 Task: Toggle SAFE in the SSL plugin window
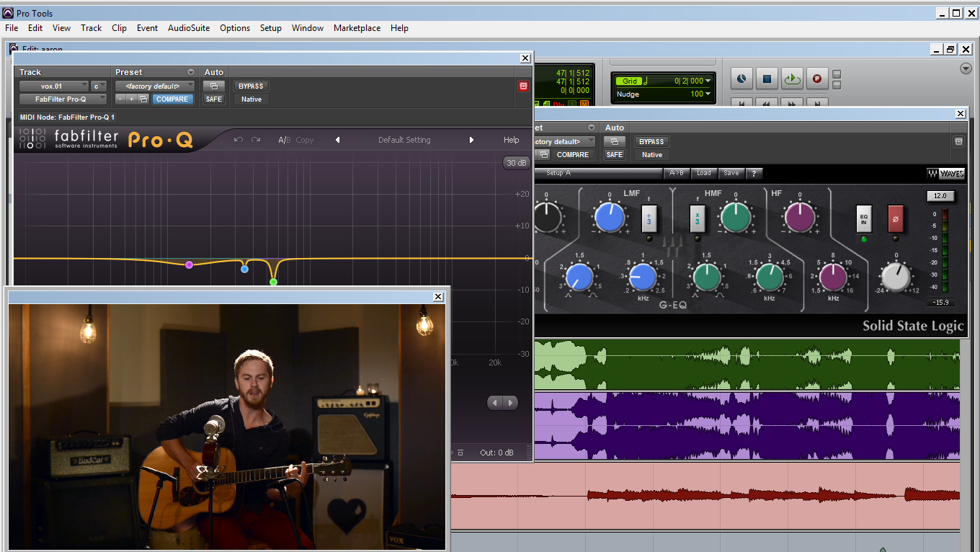pos(615,154)
